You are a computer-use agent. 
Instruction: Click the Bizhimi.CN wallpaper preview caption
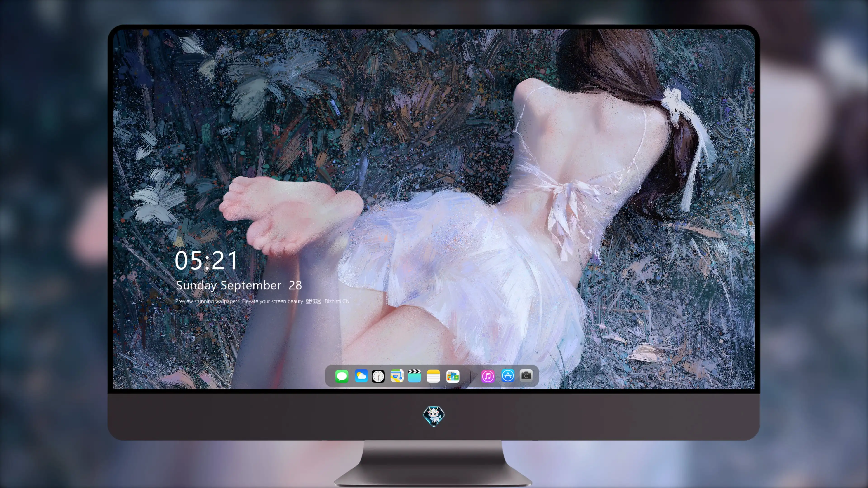pyautogui.click(x=262, y=301)
